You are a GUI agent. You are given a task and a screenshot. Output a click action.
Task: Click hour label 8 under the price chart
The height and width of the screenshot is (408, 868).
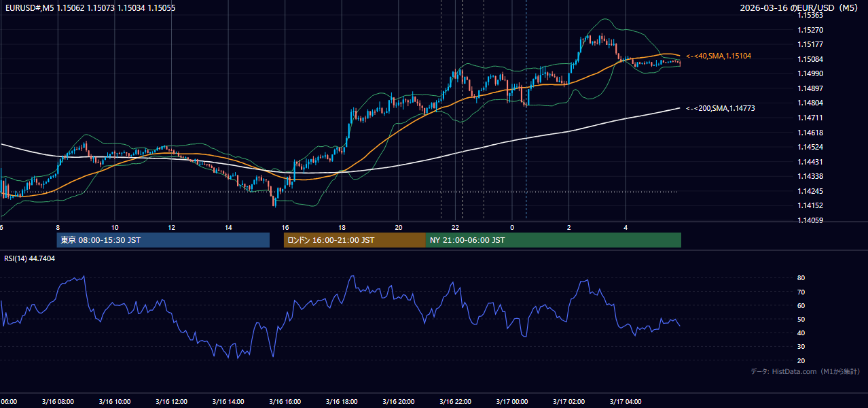(x=58, y=228)
